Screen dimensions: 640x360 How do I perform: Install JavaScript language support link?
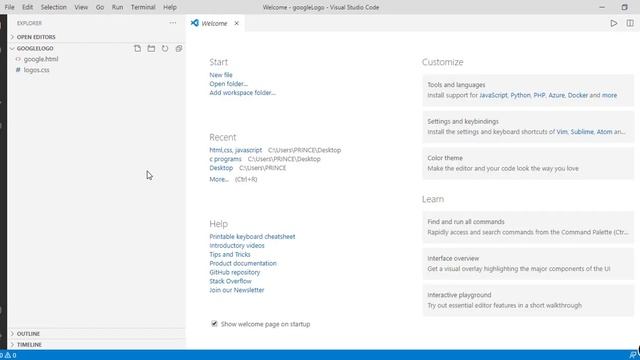493,95
